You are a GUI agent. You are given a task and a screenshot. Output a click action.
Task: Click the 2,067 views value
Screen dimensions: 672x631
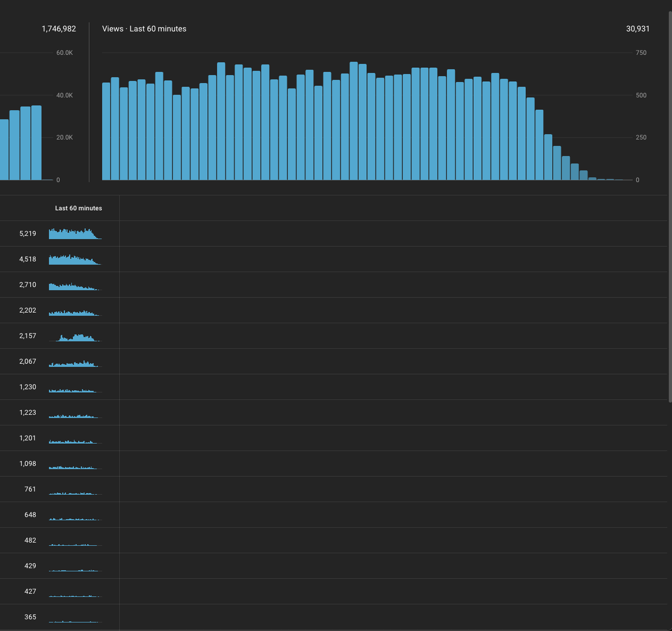pyautogui.click(x=27, y=361)
